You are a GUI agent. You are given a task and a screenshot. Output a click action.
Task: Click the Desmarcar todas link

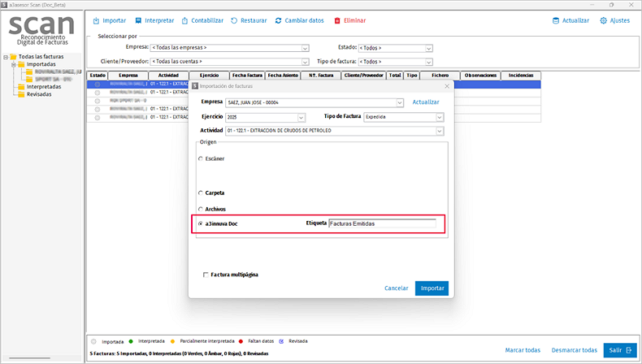[x=575, y=350]
